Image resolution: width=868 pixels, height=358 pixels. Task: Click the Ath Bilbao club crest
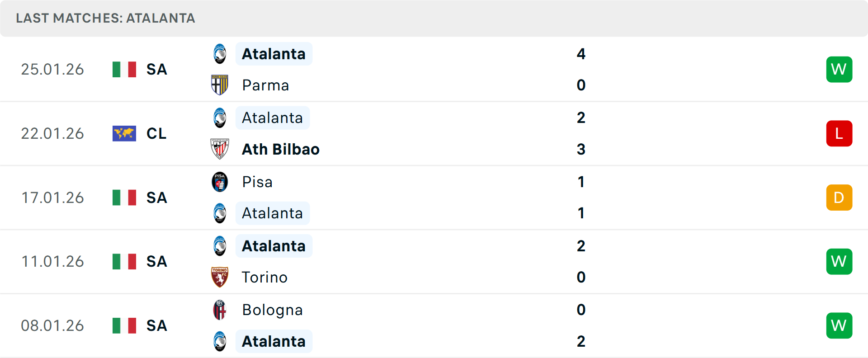(x=220, y=149)
